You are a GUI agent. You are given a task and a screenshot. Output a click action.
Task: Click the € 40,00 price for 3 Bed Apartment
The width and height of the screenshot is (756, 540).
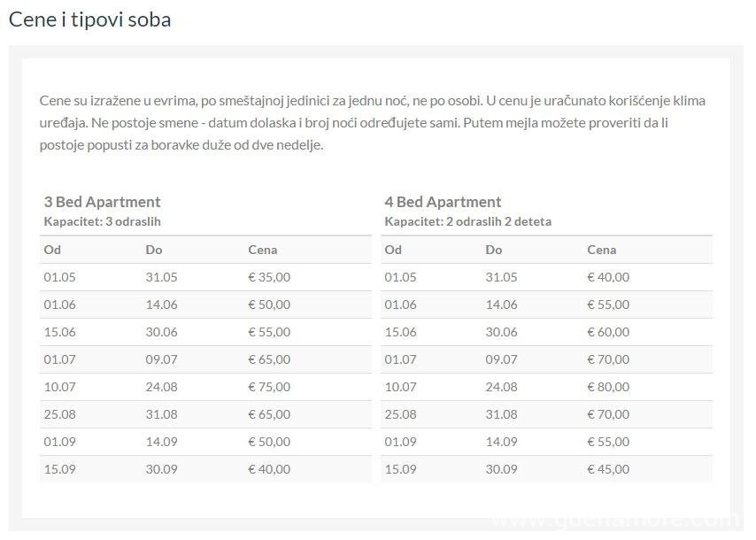[x=269, y=469]
